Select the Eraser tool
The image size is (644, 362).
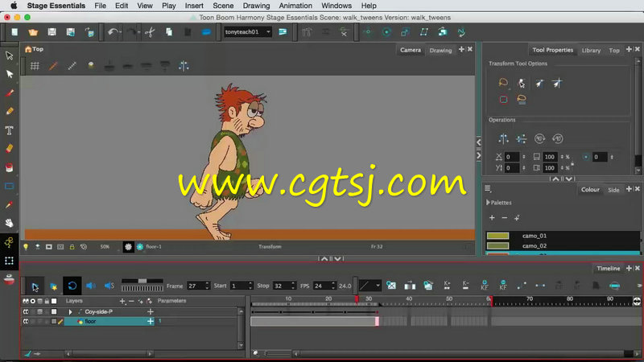pyautogui.click(x=9, y=149)
